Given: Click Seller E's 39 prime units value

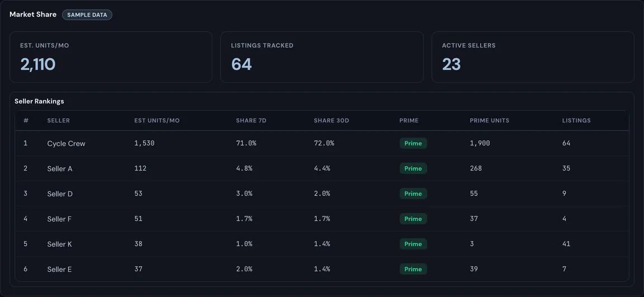Looking at the screenshot, I should click(x=474, y=269).
